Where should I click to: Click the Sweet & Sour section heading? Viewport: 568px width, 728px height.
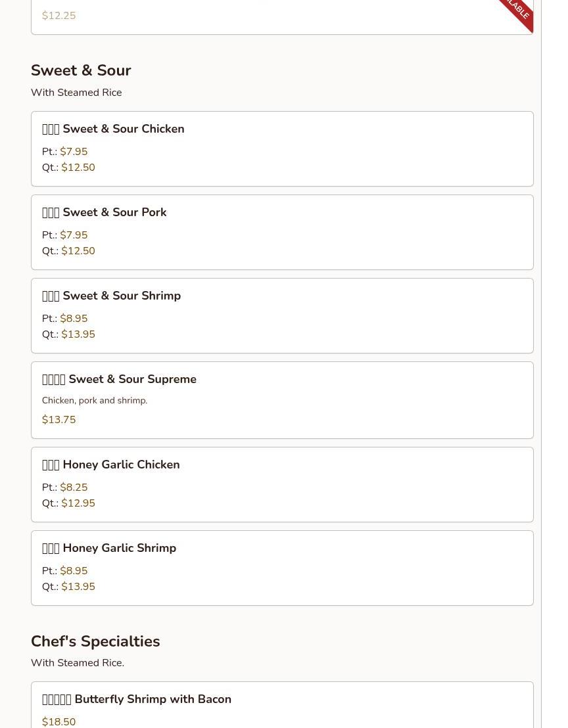(81, 70)
